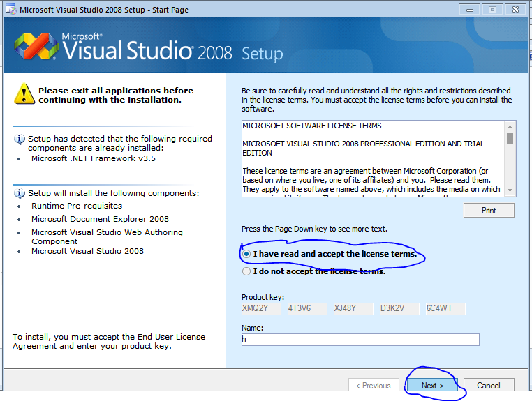Click the yellow warning exclamation icon
The width and height of the screenshot is (532, 401).
point(24,93)
